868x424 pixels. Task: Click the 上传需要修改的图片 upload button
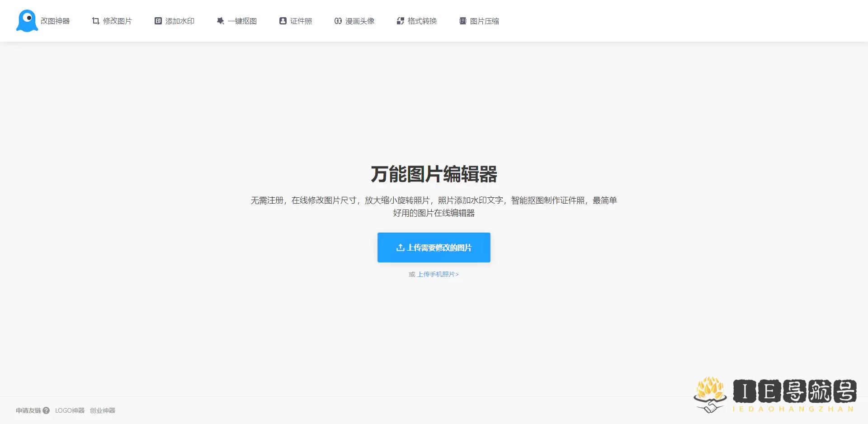coord(434,248)
